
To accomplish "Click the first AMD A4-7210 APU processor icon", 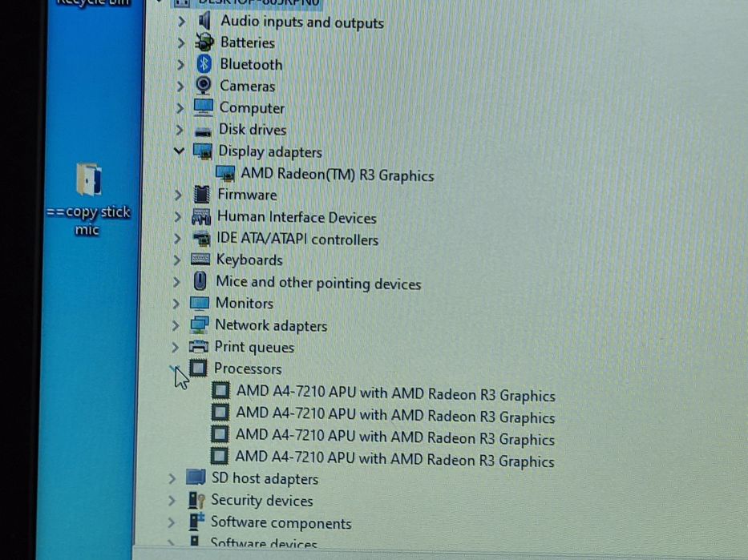I will [x=220, y=390].
